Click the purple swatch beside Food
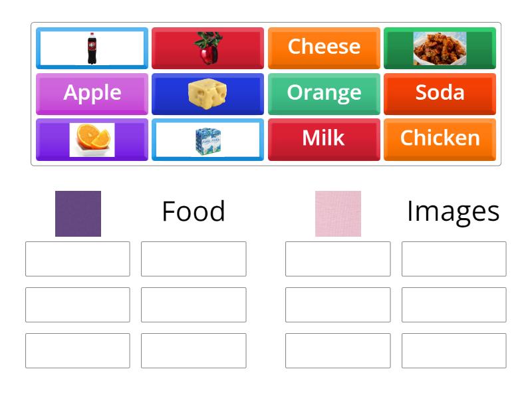The image size is (532, 399). click(x=77, y=213)
